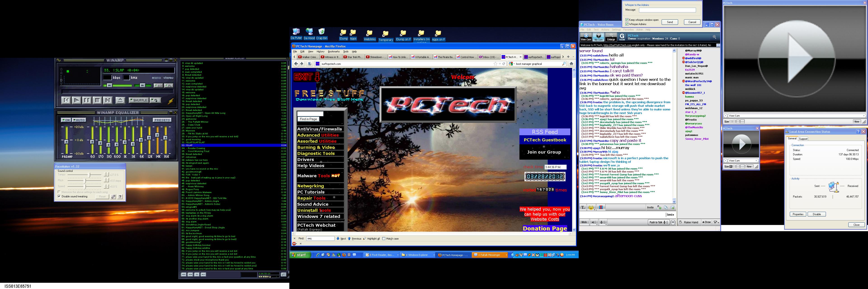
Task: Click add user invite icon in Paltalk
Action: point(659,207)
